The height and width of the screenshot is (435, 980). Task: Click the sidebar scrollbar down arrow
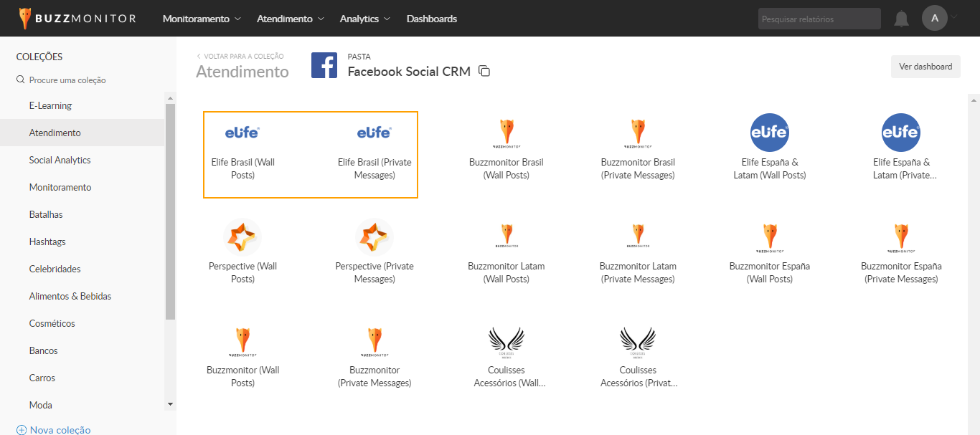170,404
